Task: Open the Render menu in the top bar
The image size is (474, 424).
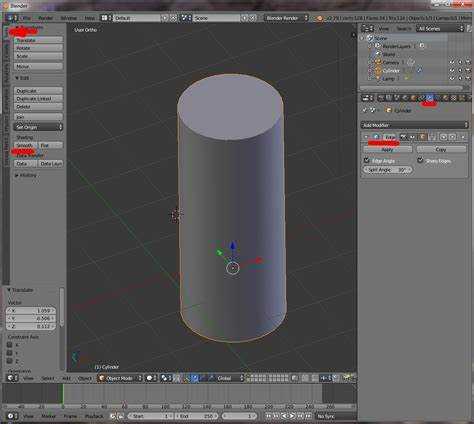Action: (45, 18)
